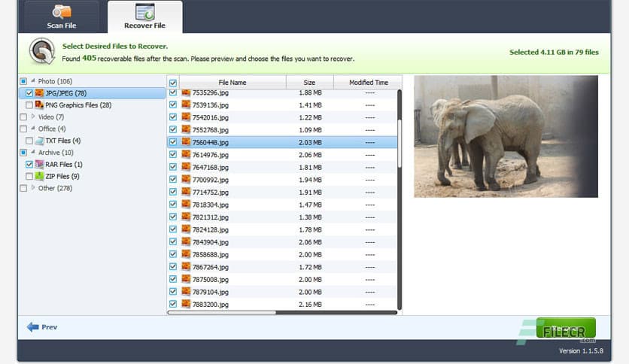Click file icon of 7879104.jpg
The height and width of the screenshot is (364, 629).
[186, 291]
